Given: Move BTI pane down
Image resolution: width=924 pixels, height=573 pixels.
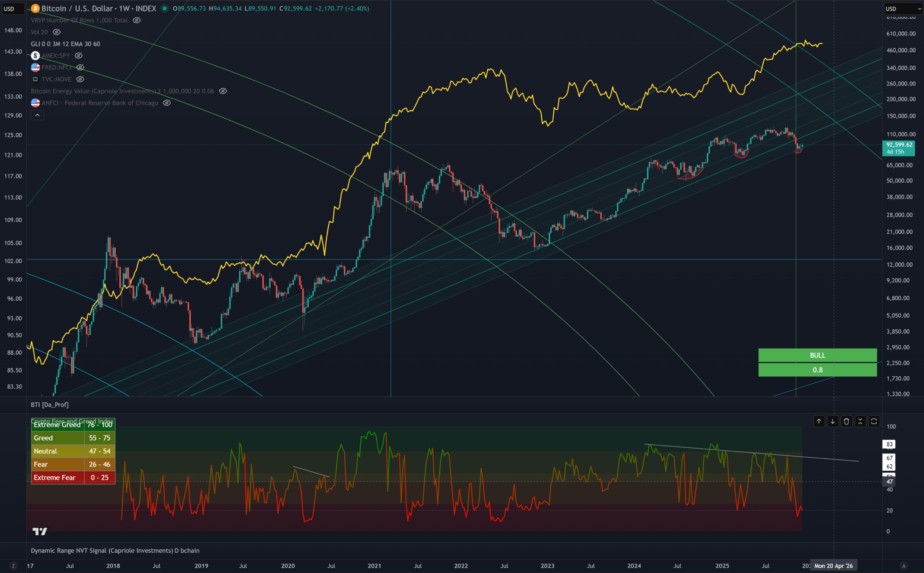Looking at the screenshot, I should pyautogui.click(x=832, y=421).
